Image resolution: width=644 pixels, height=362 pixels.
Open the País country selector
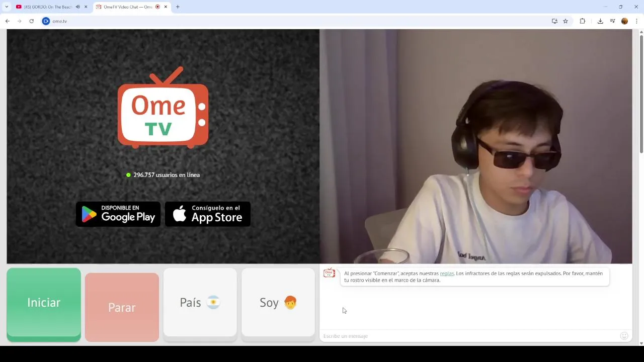point(200,303)
